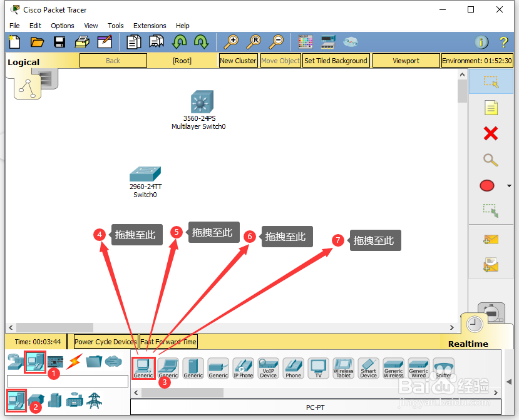Open a file with the folder icon
Viewport: 519px width, 420px height.
37,42
